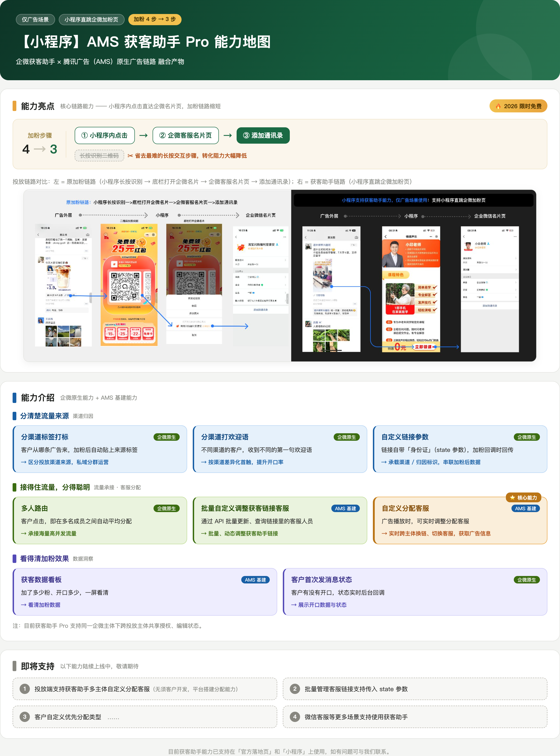Open the 25元红包 QR code screenshot
Screen dimensions: 560x756
129,285
